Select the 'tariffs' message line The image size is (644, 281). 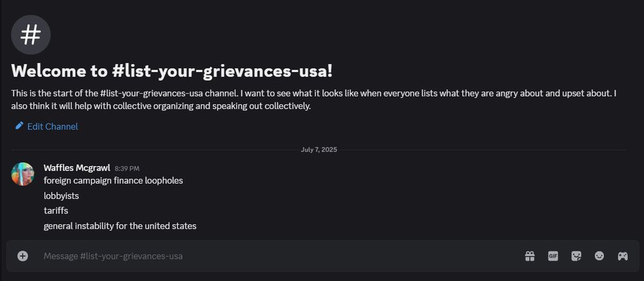(x=56, y=211)
